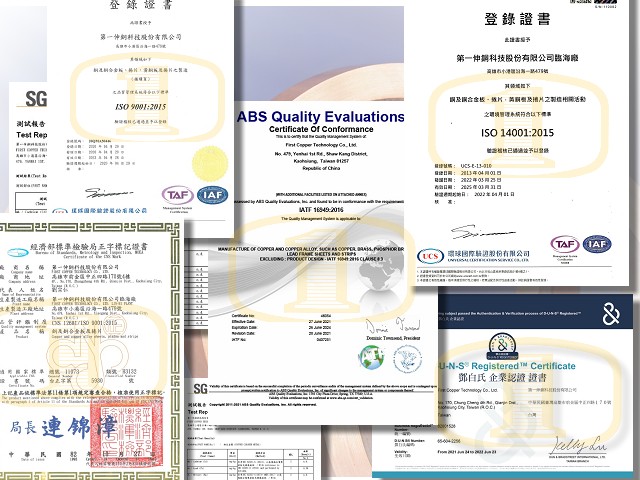The height and width of the screenshot is (480, 640).
Task: Click "First Copper Technology Co., Ltd." on ABS certificate
Action: pos(321,145)
